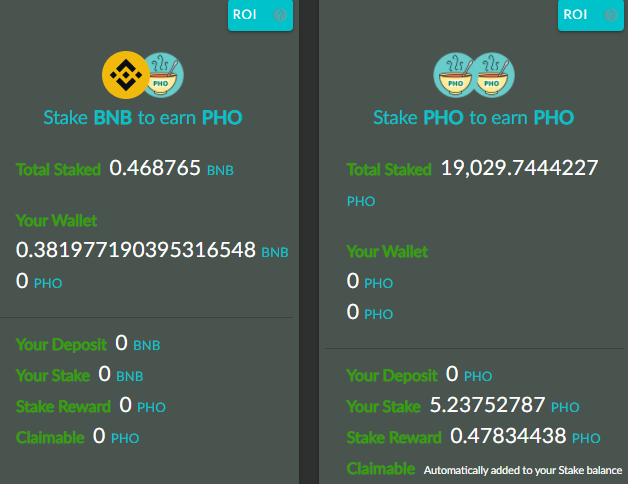This screenshot has width=628, height=484.
Task: Click 'Total Staked' label in the BNB card
Action: tap(58, 169)
